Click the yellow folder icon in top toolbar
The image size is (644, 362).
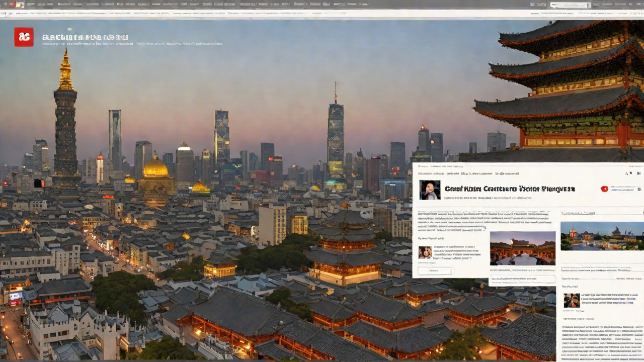[20, 5]
